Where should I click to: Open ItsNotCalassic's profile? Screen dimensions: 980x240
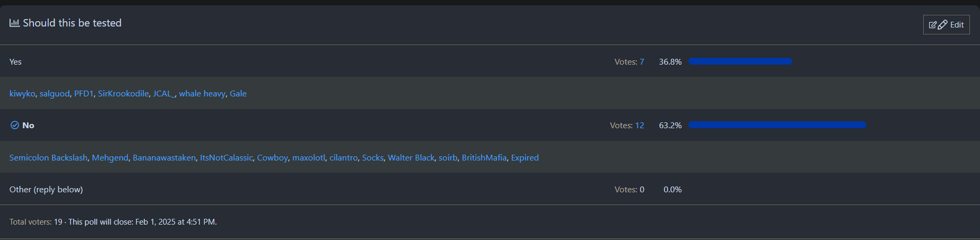[226, 158]
